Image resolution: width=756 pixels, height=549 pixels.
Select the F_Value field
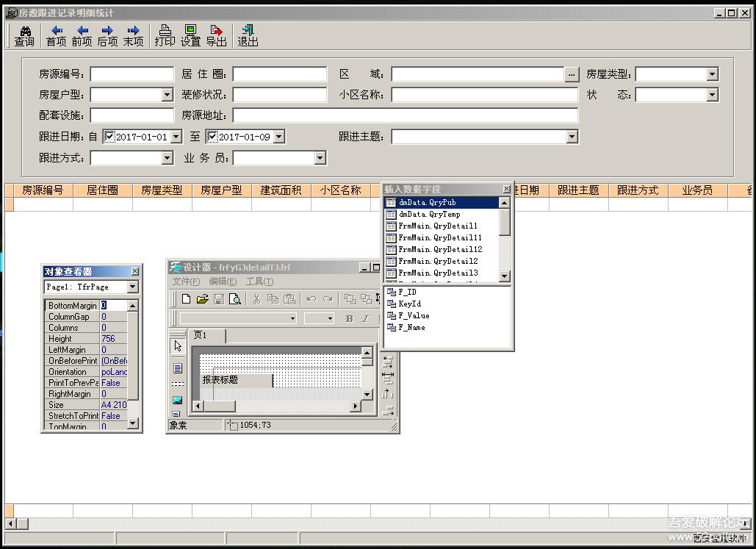click(x=408, y=315)
